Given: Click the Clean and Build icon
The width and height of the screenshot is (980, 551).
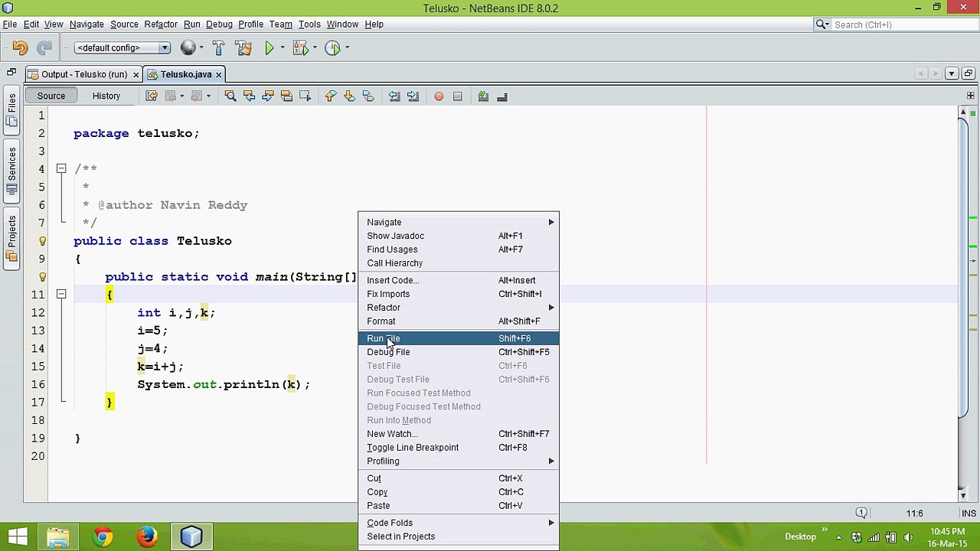Looking at the screenshot, I should [243, 47].
